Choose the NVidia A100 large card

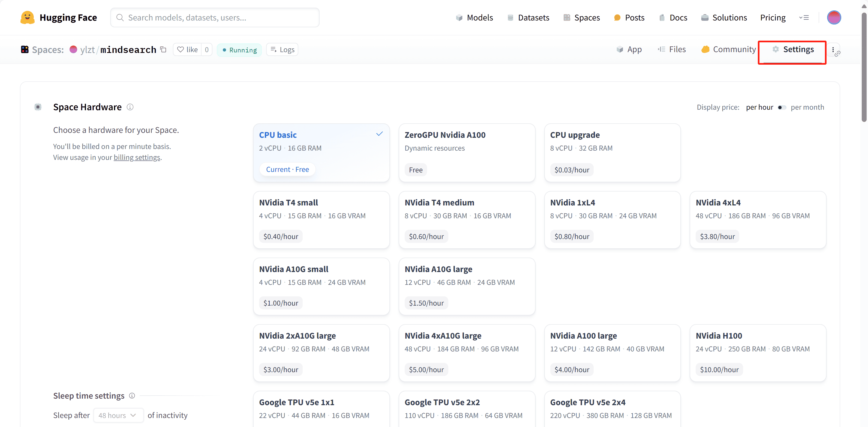click(x=612, y=353)
